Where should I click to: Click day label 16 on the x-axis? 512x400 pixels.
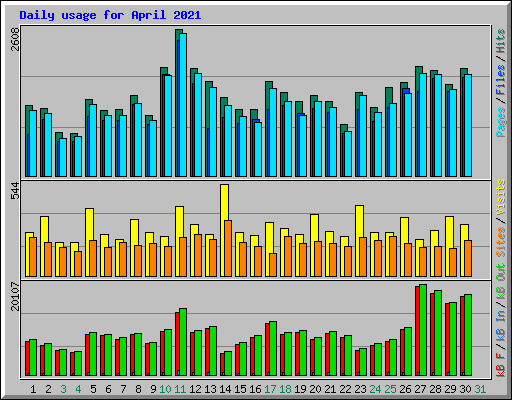(255, 389)
